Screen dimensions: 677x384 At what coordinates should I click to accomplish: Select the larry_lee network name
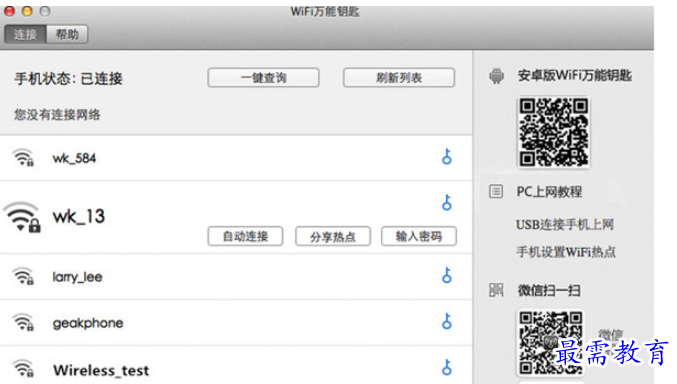coord(77,277)
